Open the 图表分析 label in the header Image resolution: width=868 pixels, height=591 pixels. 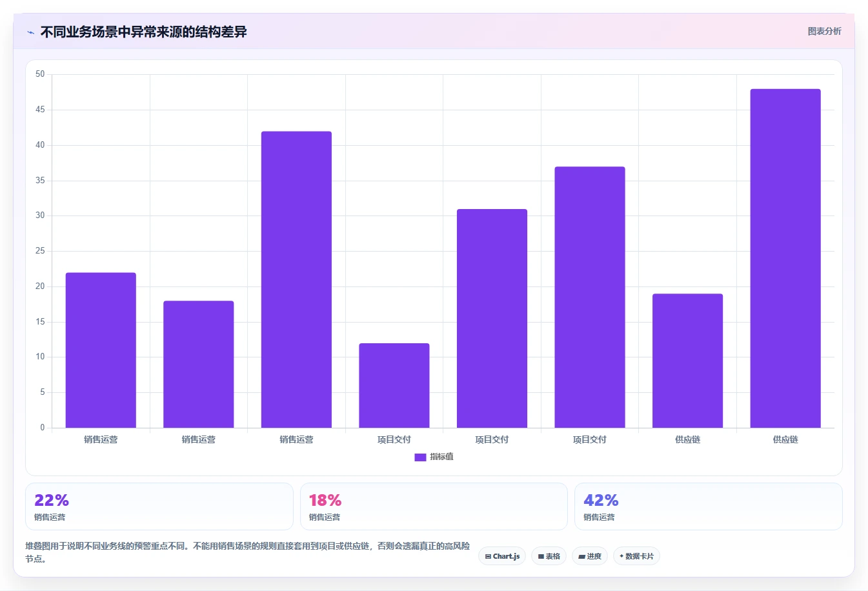824,31
